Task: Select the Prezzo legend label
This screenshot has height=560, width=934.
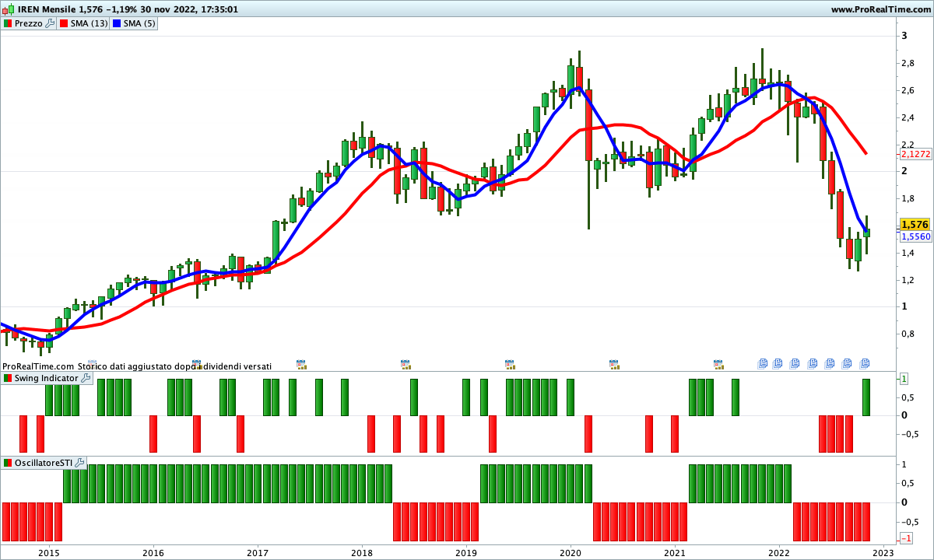Action: [29, 23]
